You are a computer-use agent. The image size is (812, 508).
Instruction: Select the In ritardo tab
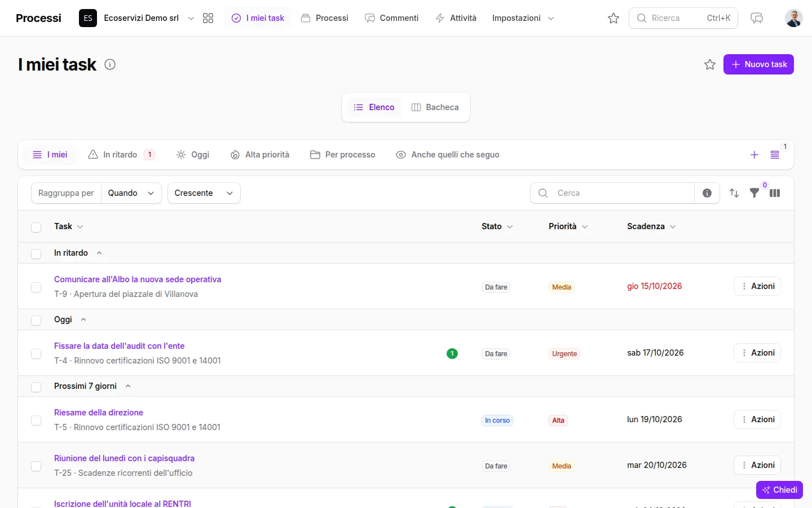[121, 155]
